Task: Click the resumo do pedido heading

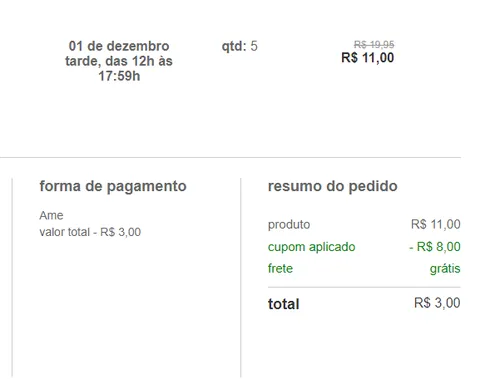Action: (333, 186)
